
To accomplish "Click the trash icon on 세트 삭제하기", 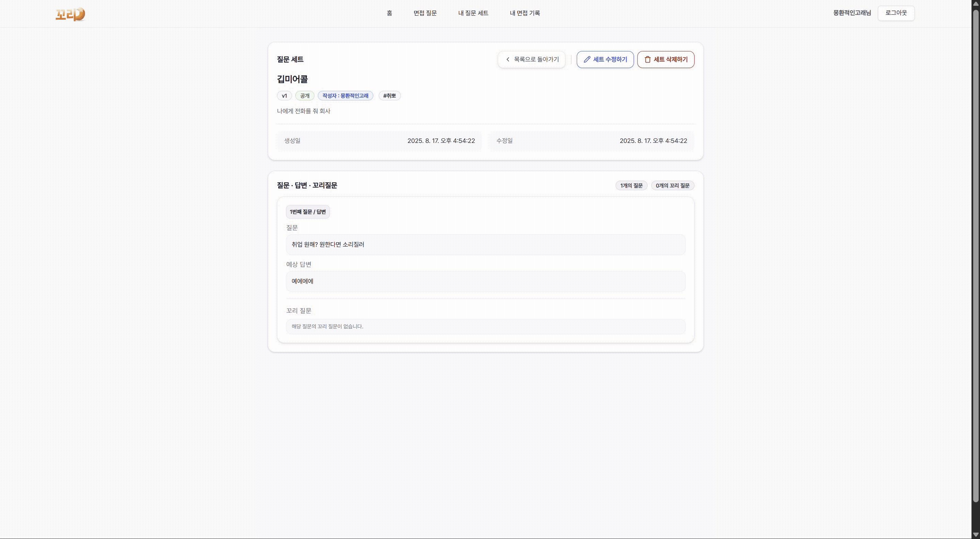I will pos(648,59).
